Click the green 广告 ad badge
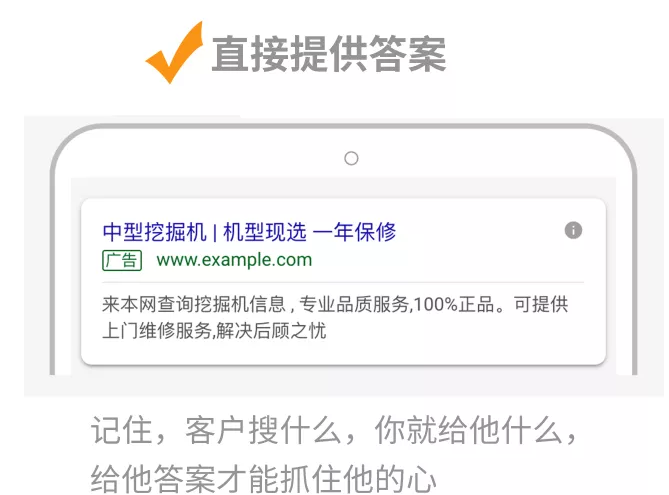Image resolution: width=669 pixels, height=495 pixels. (x=122, y=260)
